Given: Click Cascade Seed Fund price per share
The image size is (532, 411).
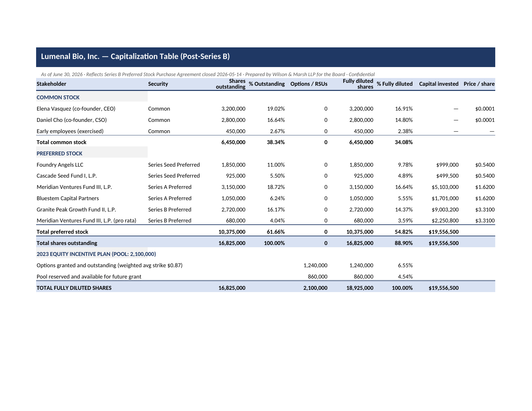Looking at the screenshot, I should pyautogui.click(x=485, y=176).
